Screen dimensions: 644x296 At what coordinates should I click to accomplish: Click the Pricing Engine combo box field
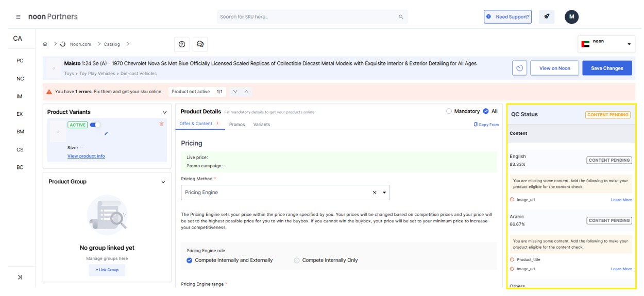coord(285,193)
